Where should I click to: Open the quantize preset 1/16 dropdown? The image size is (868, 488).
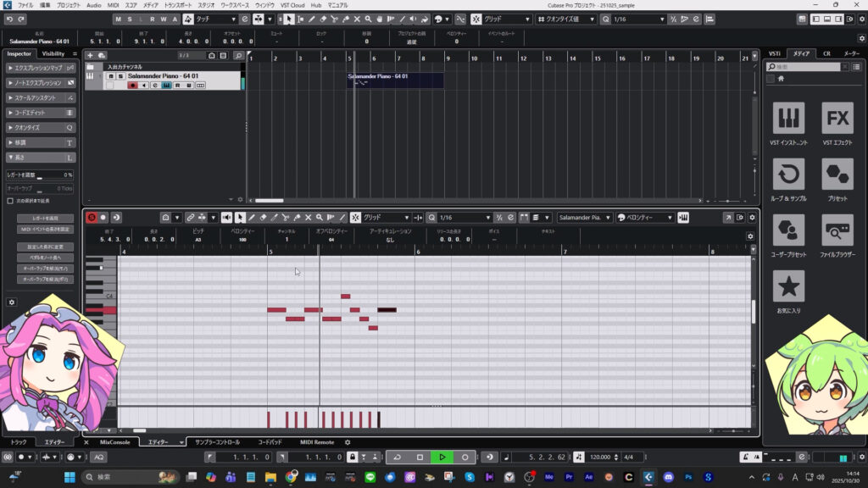(636, 19)
